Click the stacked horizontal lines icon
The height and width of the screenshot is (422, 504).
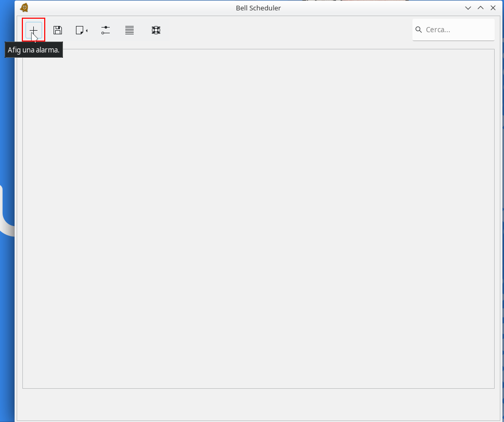coord(130,30)
